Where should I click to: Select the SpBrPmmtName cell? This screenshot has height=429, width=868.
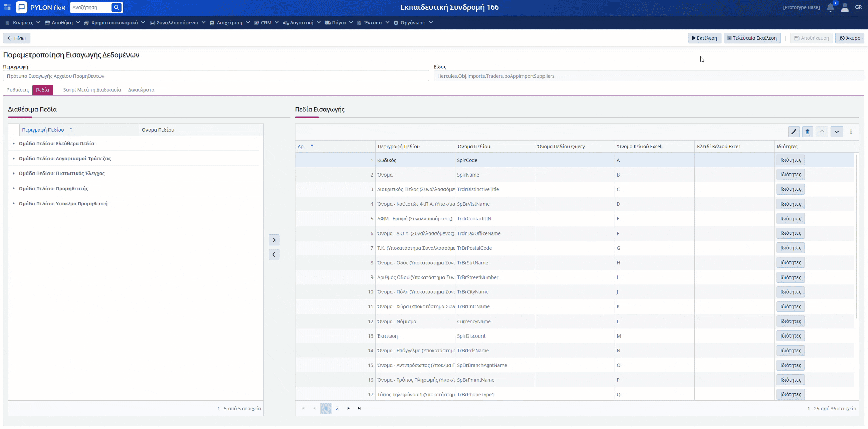pos(495,380)
